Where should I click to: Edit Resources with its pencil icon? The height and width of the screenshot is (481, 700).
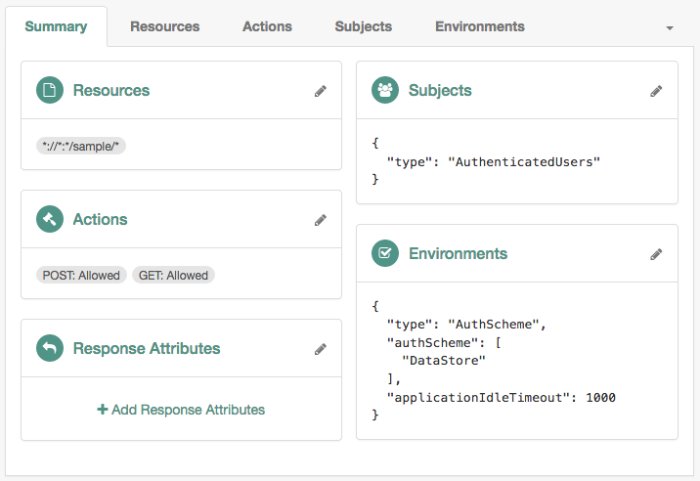coord(320,91)
